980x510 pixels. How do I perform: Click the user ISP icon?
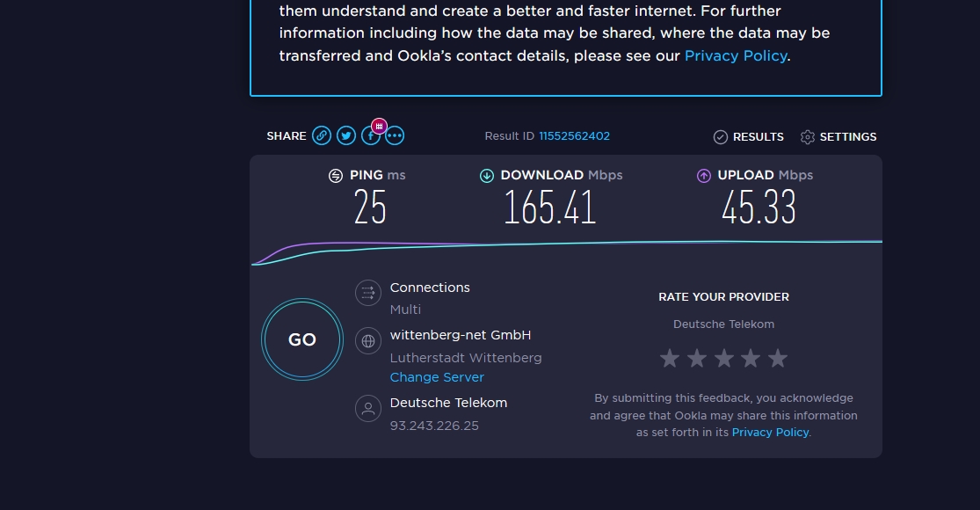(x=368, y=408)
